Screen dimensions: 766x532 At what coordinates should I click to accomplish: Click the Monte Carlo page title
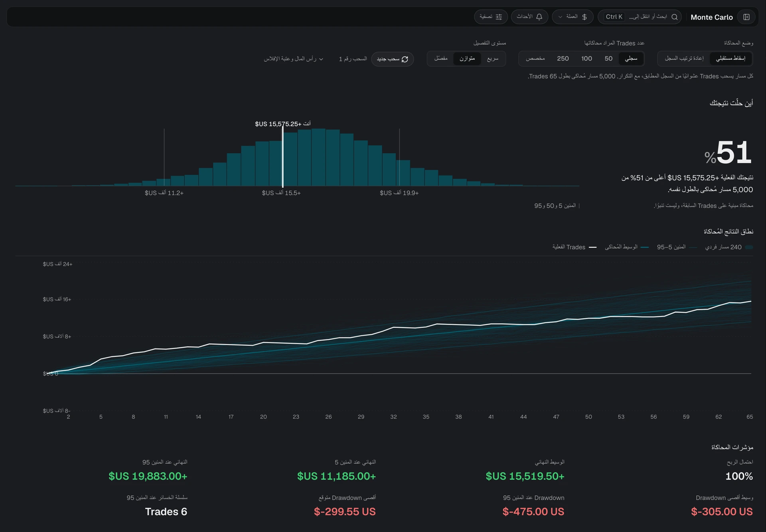tap(712, 17)
